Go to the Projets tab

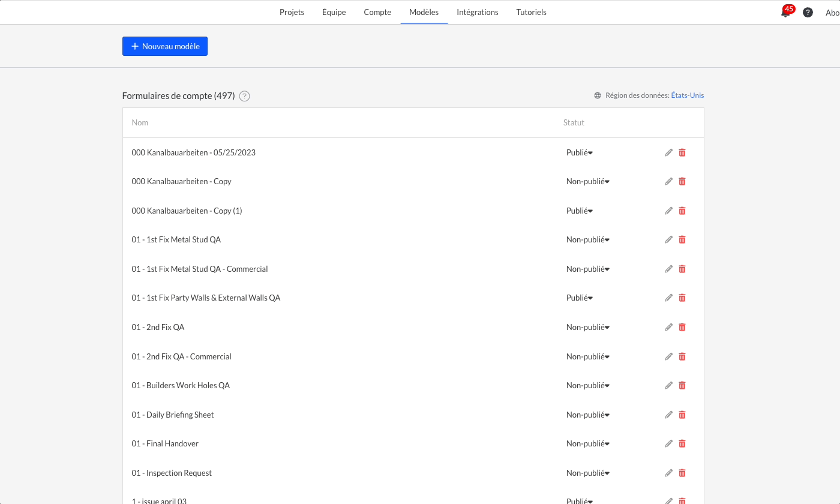point(292,12)
